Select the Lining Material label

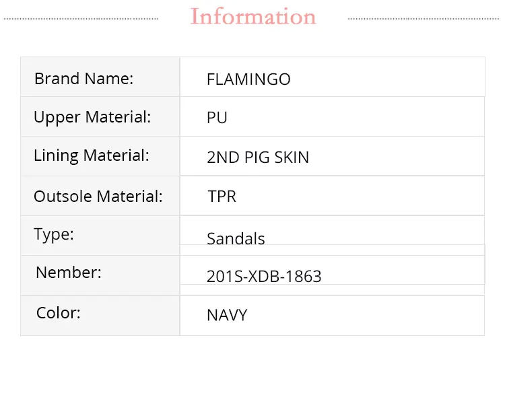click(x=92, y=155)
